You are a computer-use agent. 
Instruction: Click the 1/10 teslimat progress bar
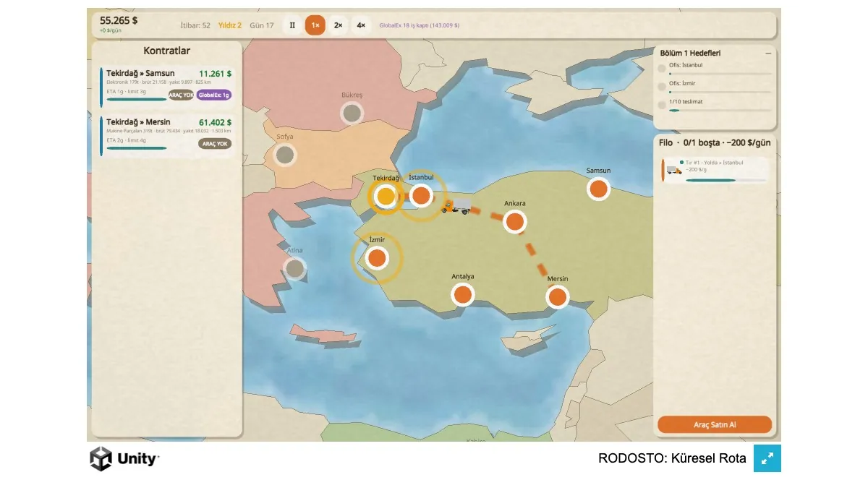point(720,111)
